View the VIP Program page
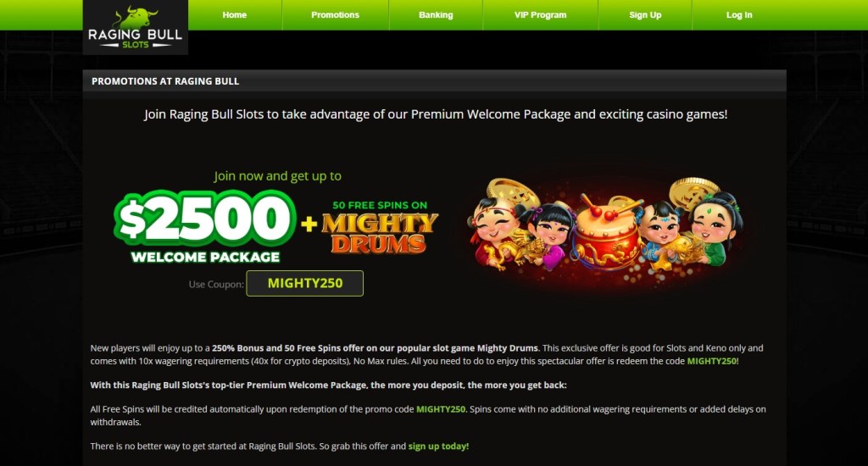Image resolution: width=868 pixels, height=466 pixels. [x=540, y=15]
